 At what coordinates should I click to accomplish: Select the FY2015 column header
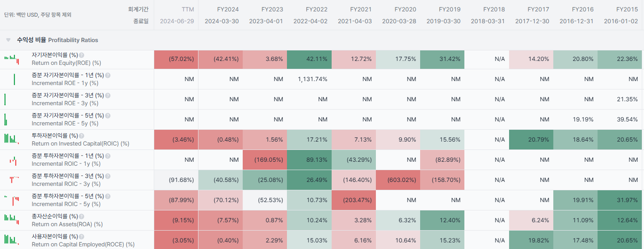(627, 9)
